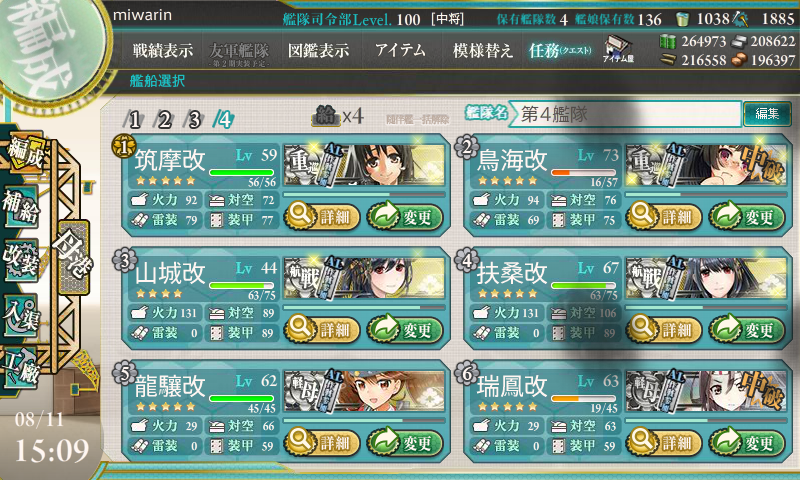Click 瑞鳳改 ship portrait banner
The width and height of the screenshot is (800, 480).
pyautogui.click(x=706, y=391)
